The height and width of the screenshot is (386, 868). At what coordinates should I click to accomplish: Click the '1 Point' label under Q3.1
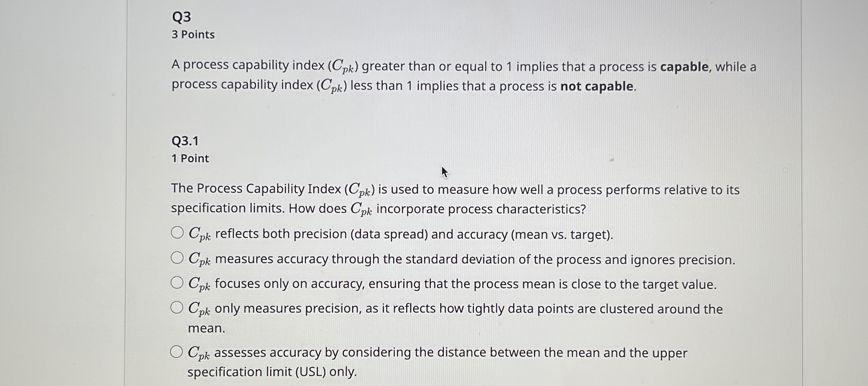190,159
